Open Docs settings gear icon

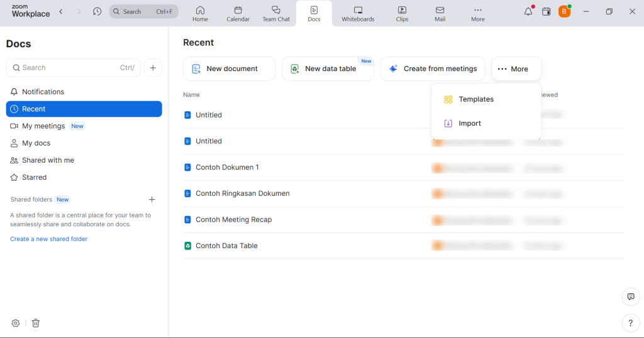16,323
